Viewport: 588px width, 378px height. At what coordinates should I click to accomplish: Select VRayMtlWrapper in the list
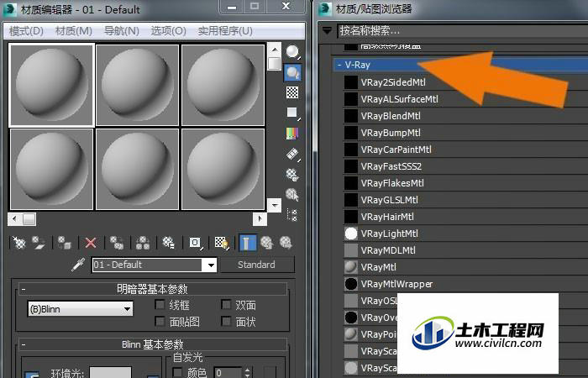465,284
